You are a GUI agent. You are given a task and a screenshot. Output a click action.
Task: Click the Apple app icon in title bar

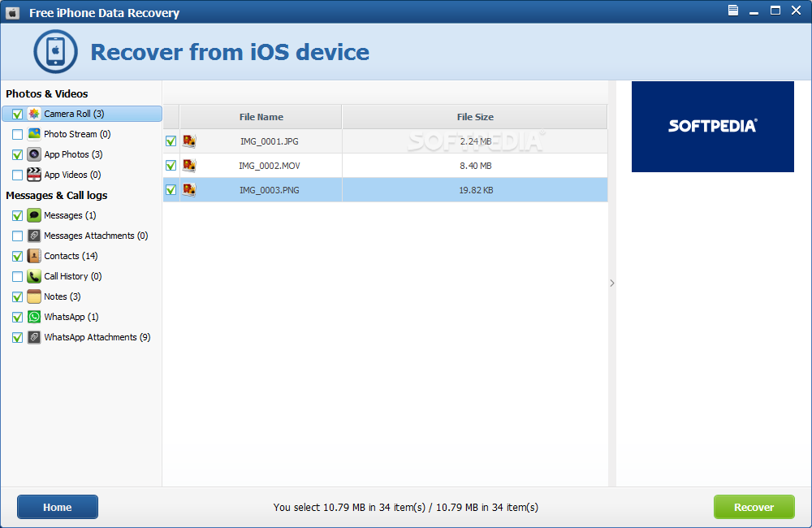(x=12, y=13)
